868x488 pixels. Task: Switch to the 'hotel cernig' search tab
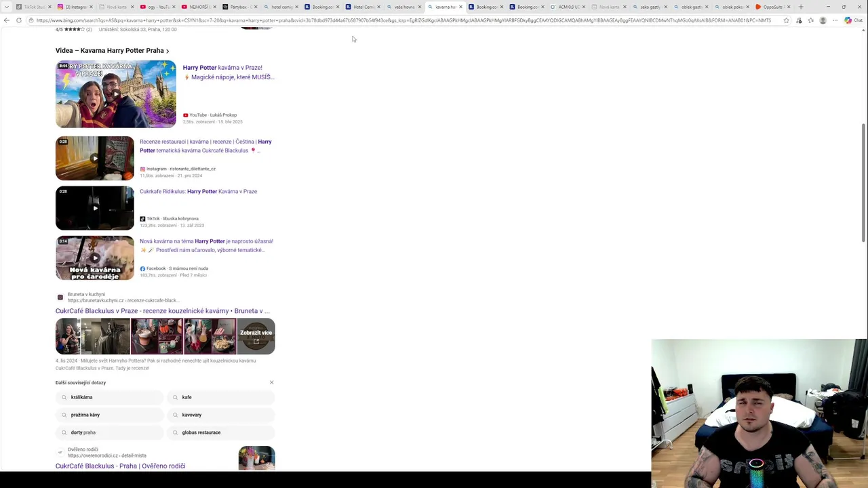(x=281, y=7)
